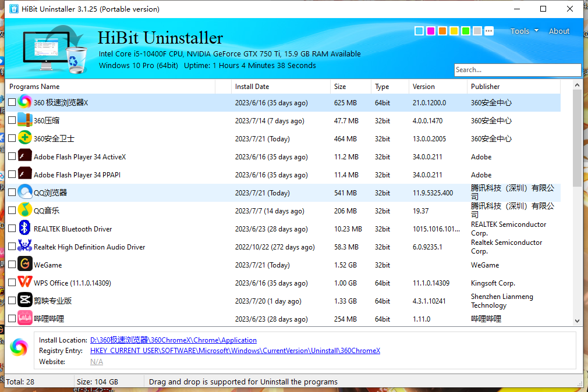The height and width of the screenshot is (392, 588).
Task: Sort by Version column header
Action: [438, 87]
